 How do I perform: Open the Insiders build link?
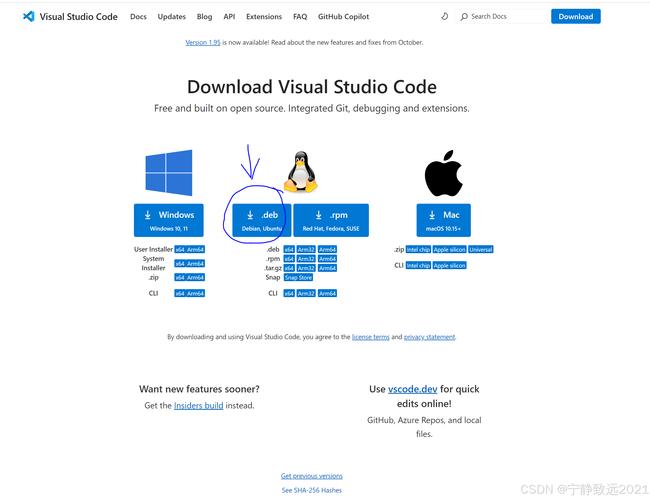pyautogui.click(x=199, y=405)
